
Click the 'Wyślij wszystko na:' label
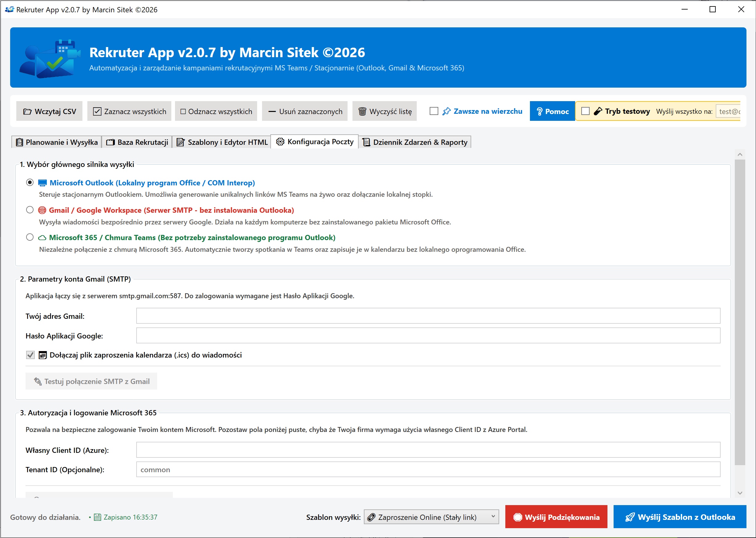coord(684,111)
